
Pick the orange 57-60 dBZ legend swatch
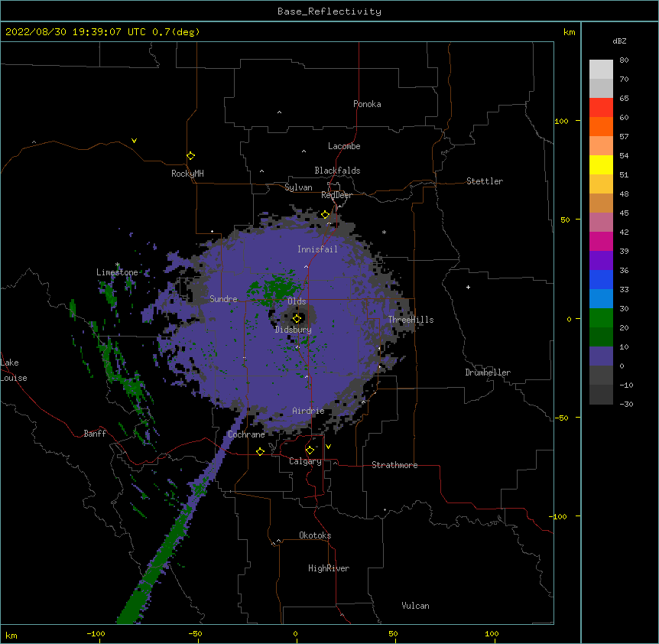pos(601,127)
